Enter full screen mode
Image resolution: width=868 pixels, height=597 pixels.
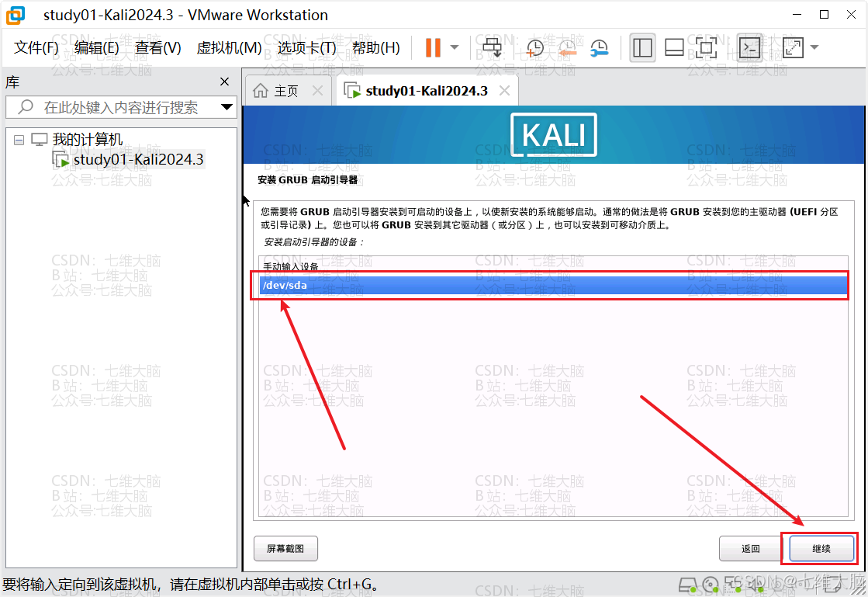point(706,47)
